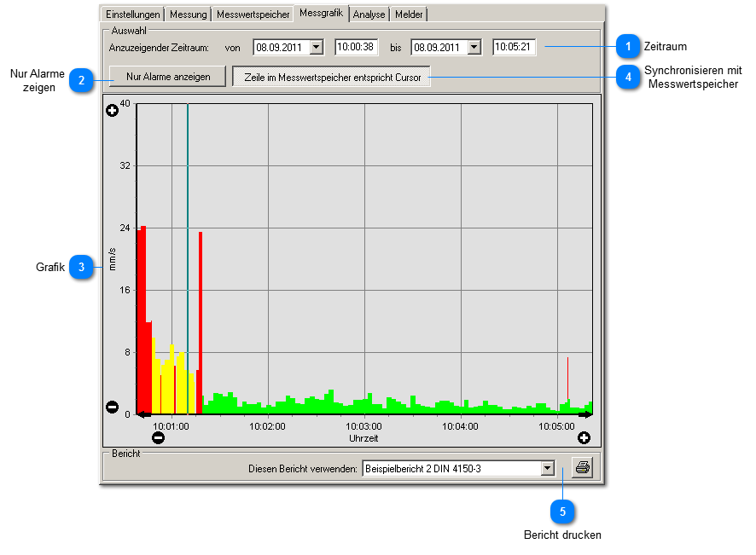Screen dimensions: 756x555
Task: Open the 'bis' end date dropdown
Action: tap(474, 48)
